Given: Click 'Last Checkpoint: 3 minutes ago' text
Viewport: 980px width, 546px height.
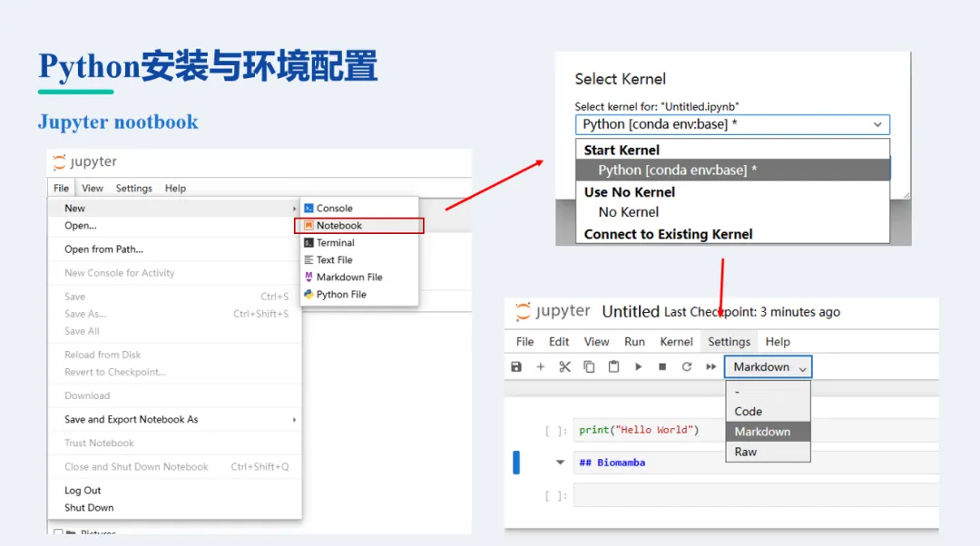Looking at the screenshot, I should [x=752, y=312].
